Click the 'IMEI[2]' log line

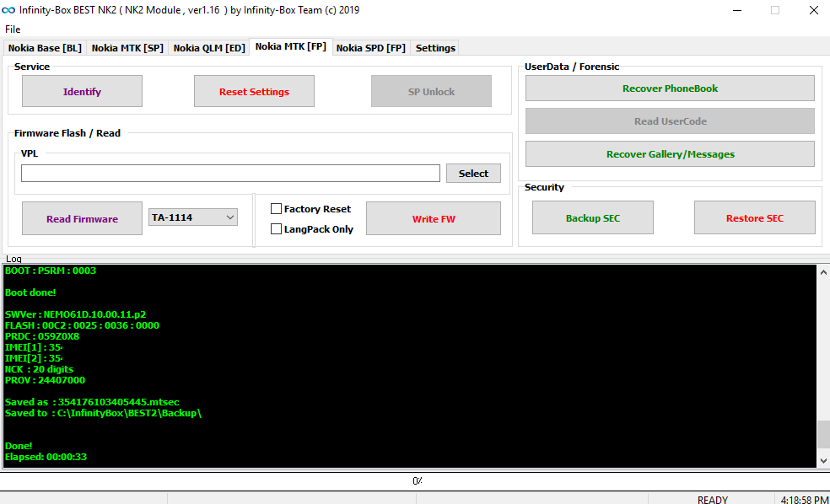pyautogui.click(x=34, y=358)
